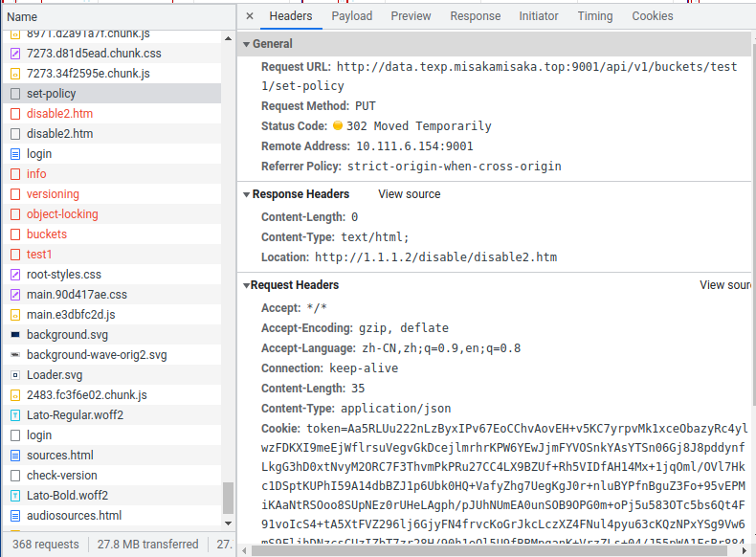Click the request list vertical scrollbar thumb

click(x=228, y=499)
